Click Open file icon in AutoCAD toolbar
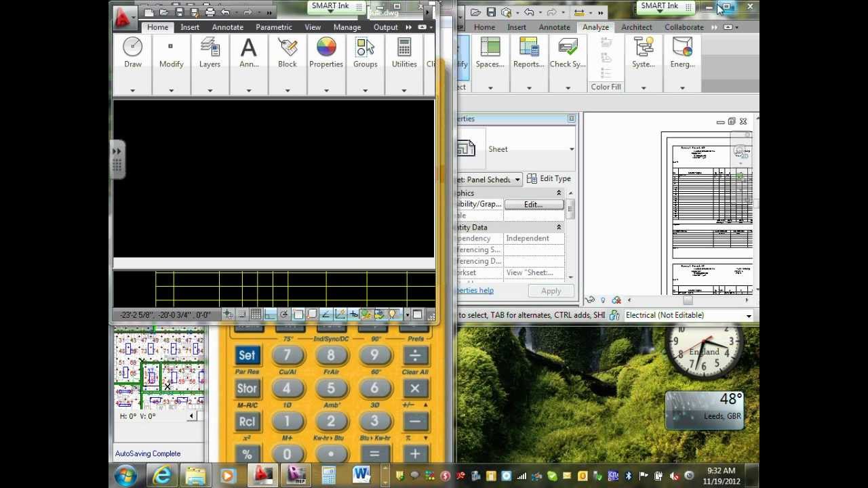The image size is (868, 488). [x=164, y=12]
